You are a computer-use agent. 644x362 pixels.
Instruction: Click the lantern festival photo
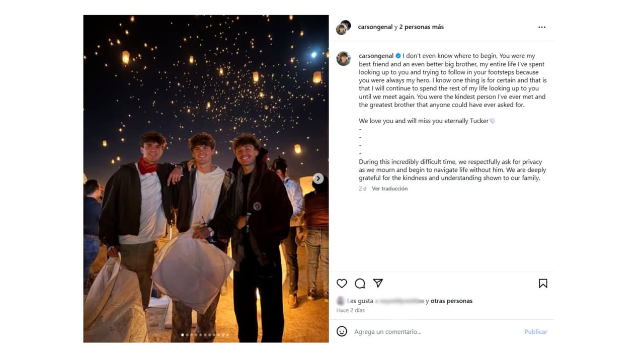click(206, 178)
